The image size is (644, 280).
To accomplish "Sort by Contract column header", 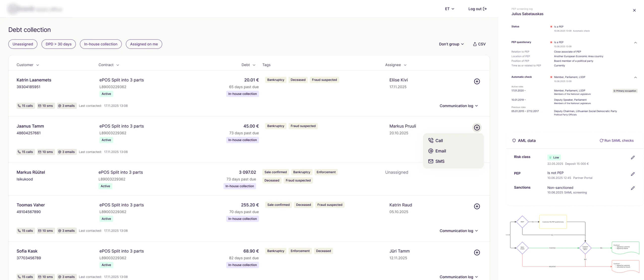I will point(109,65).
